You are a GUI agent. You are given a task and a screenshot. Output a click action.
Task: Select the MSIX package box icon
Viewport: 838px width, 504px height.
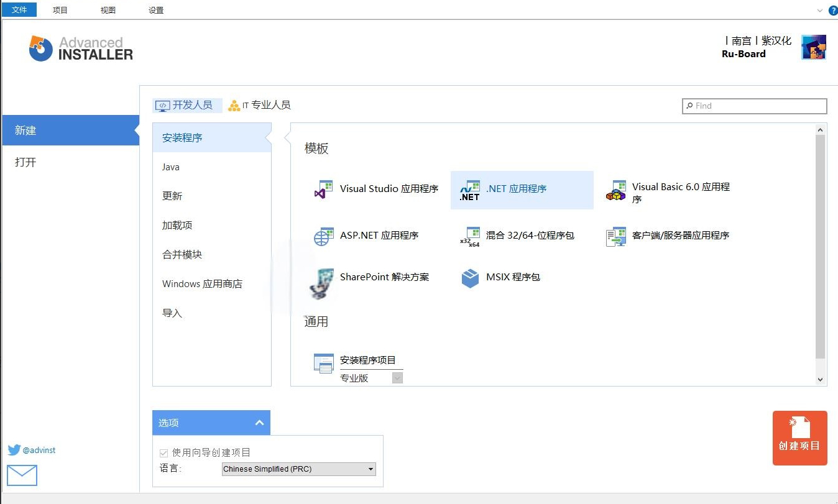[470, 278]
